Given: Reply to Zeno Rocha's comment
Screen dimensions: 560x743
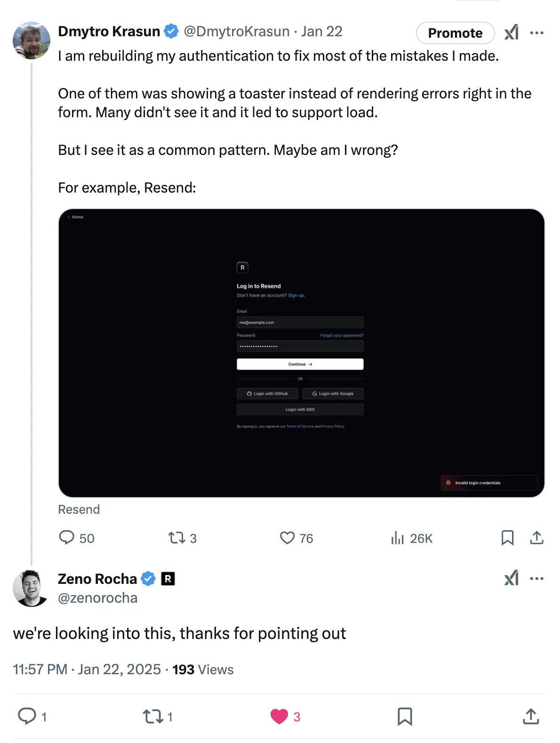Looking at the screenshot, I should (x=28, y=716).
